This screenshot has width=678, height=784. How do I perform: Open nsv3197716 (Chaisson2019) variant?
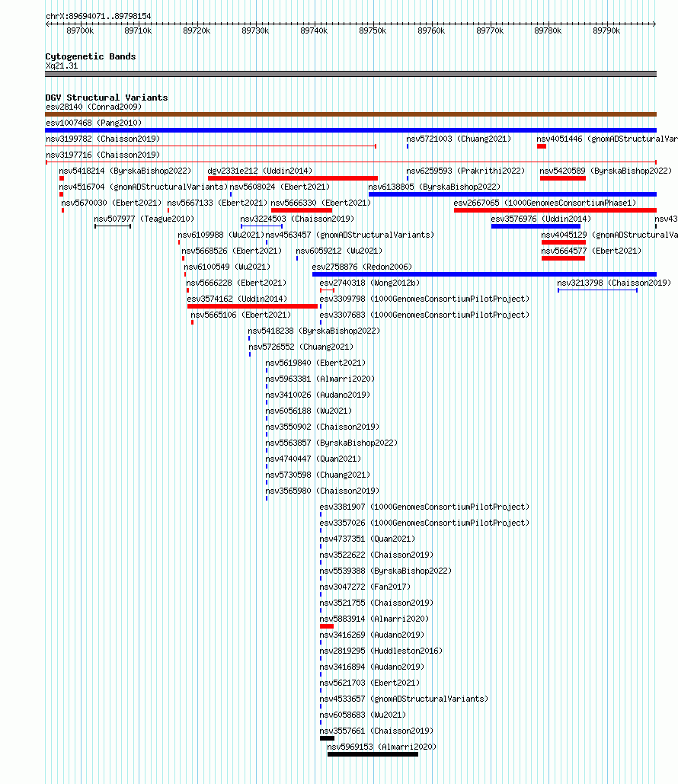[x=103, y=155]
